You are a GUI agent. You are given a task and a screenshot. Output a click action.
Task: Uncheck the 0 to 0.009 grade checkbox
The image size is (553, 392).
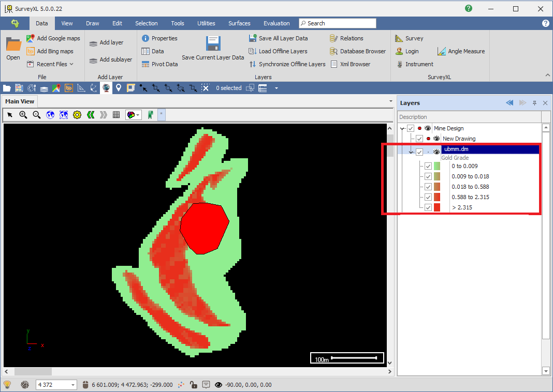[x=428, y=166]
